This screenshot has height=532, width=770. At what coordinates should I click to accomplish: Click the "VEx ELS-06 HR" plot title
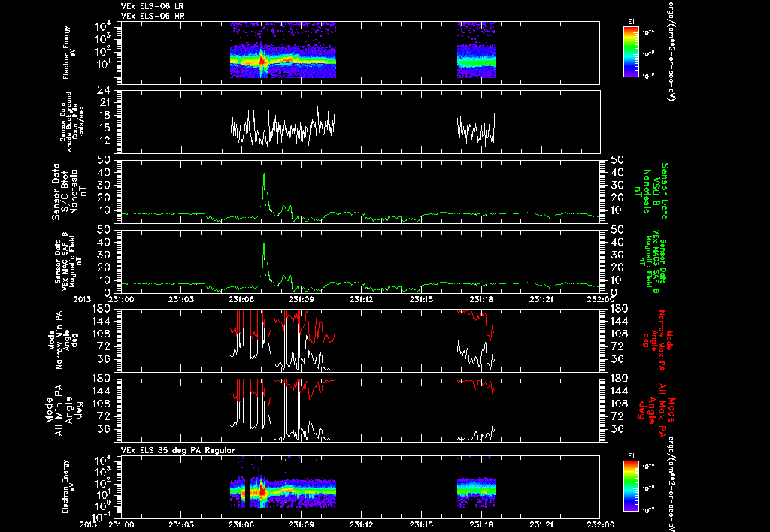153,16
